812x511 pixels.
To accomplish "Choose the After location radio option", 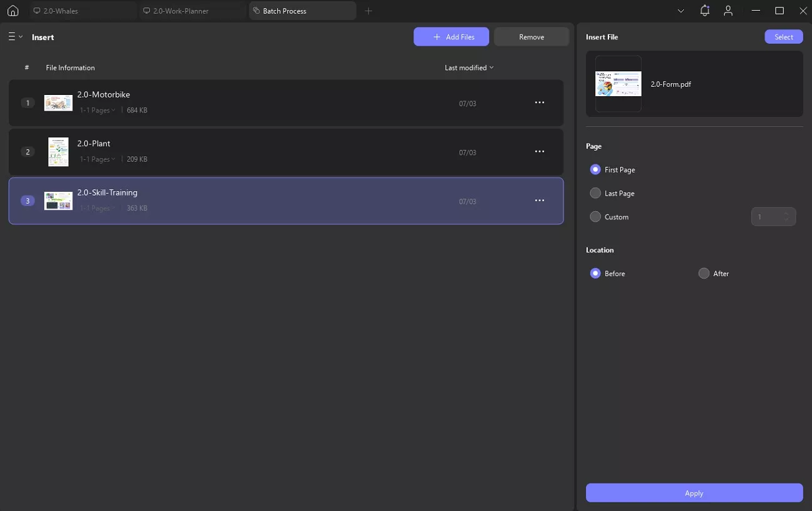I will point(704,274).
